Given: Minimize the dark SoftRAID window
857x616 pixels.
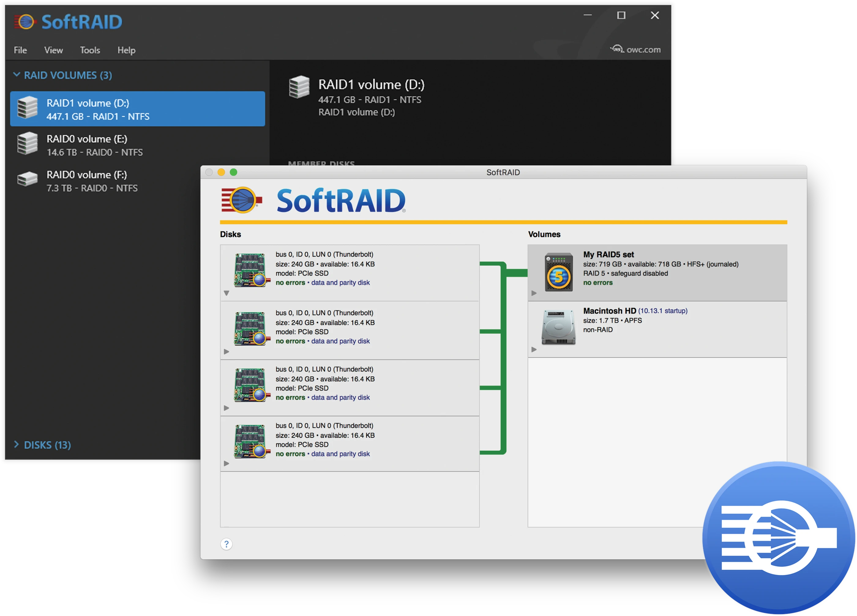Looking at the screenshot, I should click(588, 15).
